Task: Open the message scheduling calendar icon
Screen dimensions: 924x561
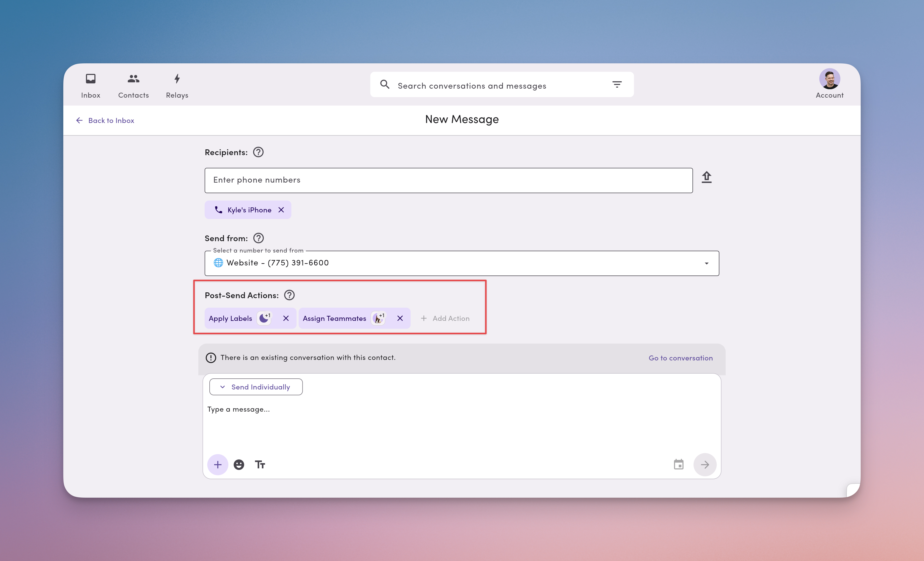Action: [x=679, y=464]
